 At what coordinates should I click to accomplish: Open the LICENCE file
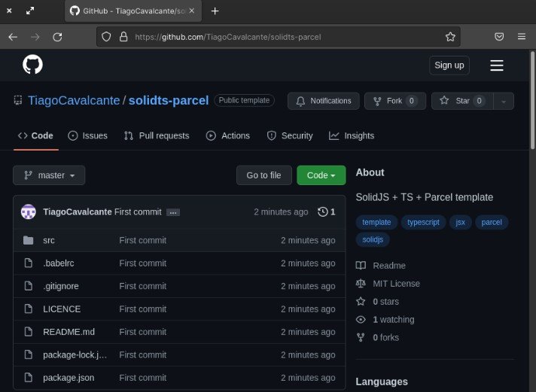pos(62,309)
